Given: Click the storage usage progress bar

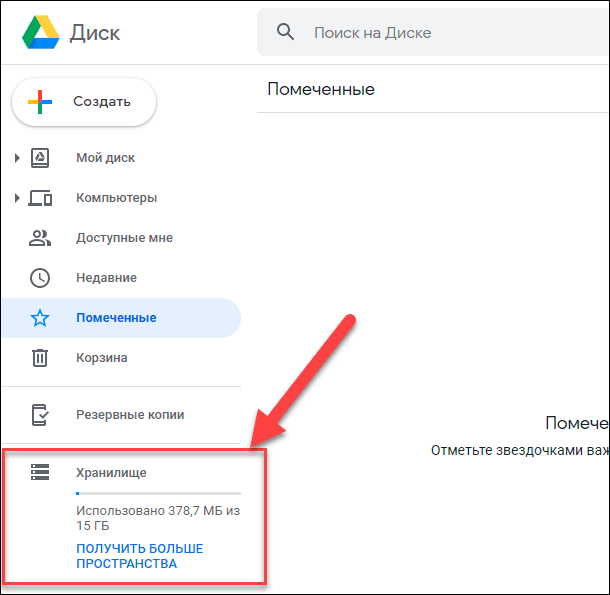Looking at the screenshot, I should pos(158,493).
